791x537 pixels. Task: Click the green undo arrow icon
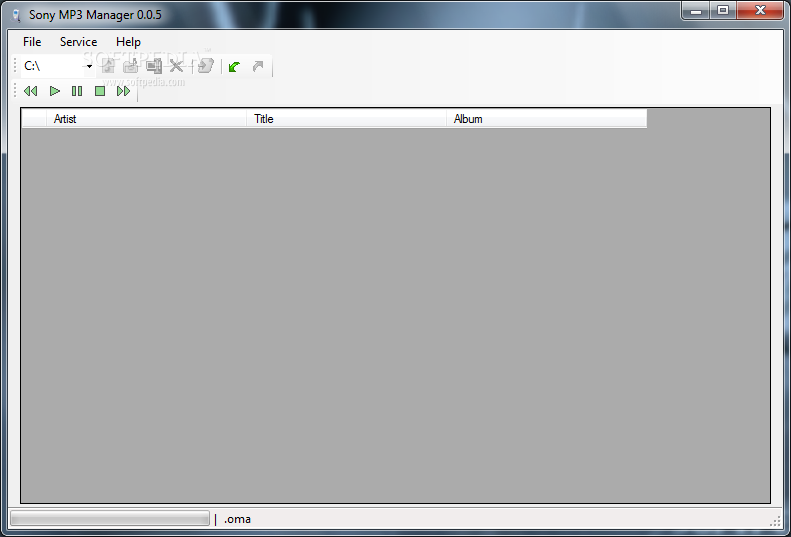234,66
